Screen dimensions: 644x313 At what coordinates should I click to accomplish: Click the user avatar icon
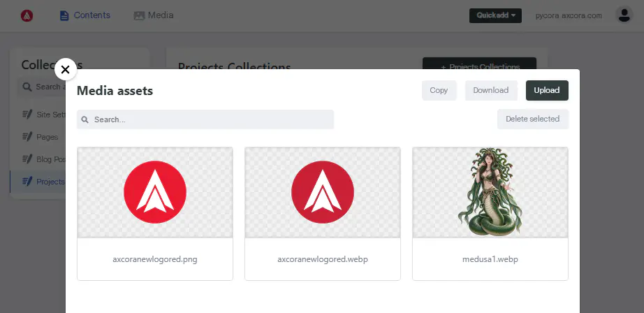[x=624, y=15]
